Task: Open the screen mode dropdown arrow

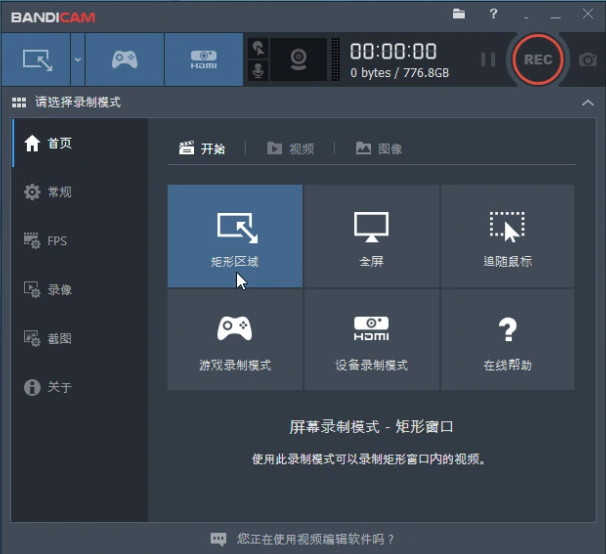Action: 78,60
